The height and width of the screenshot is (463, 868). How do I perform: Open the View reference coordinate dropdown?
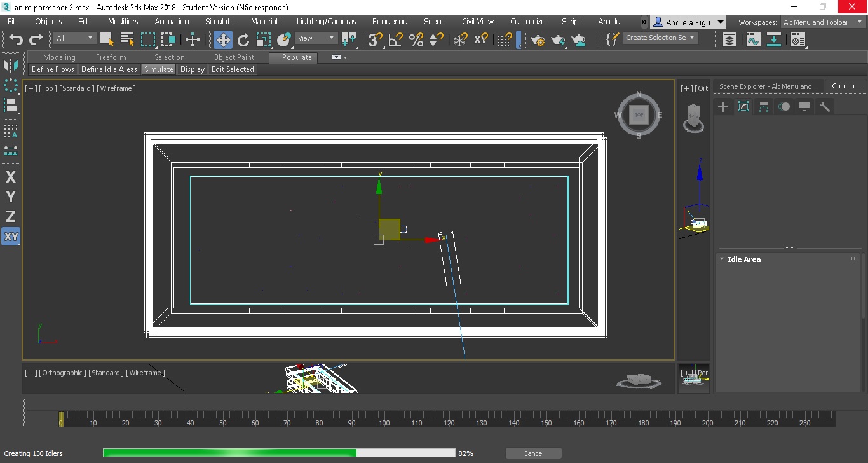coord(316,38)
